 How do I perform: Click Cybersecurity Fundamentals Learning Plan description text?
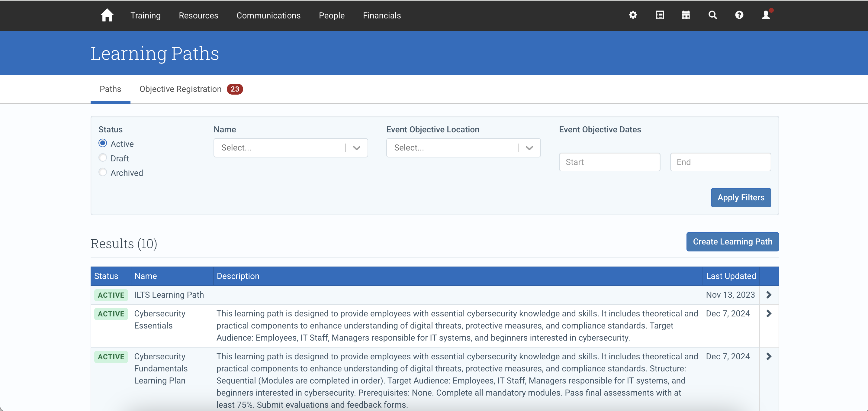pos(457,381)
